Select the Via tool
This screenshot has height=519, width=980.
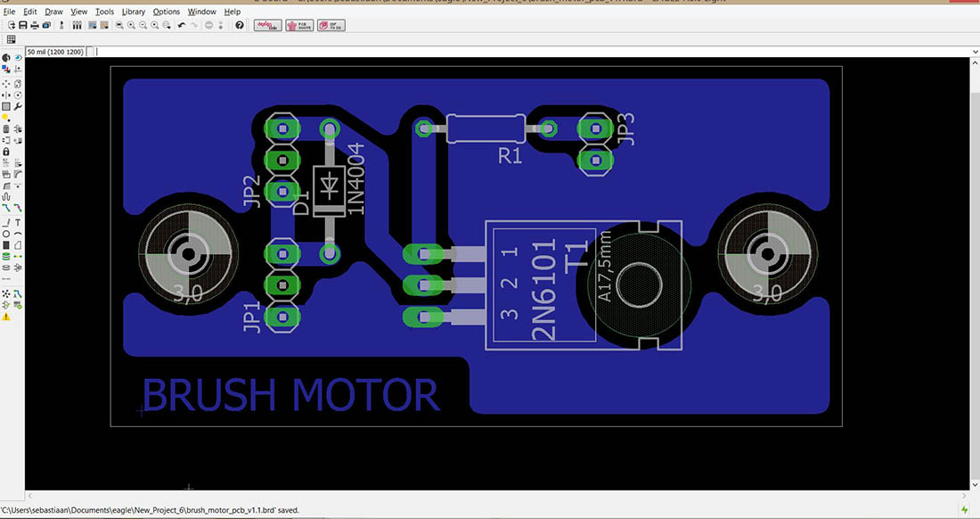coord(6,256)
